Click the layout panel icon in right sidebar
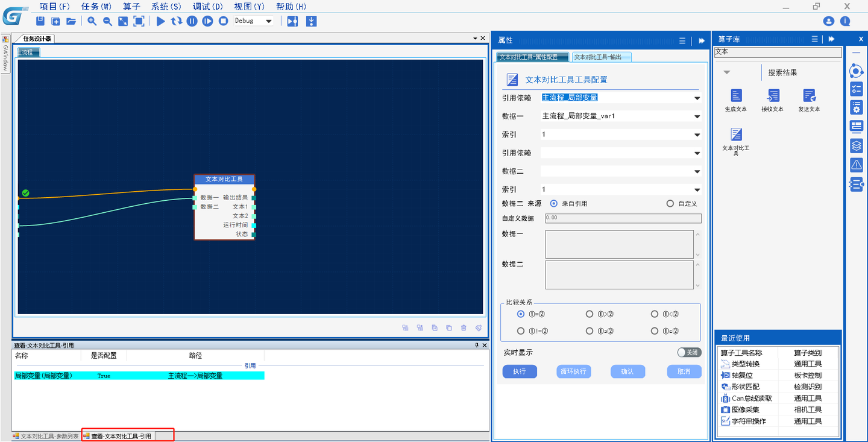This screenshot has width=868, height=442. coord(856,126)
